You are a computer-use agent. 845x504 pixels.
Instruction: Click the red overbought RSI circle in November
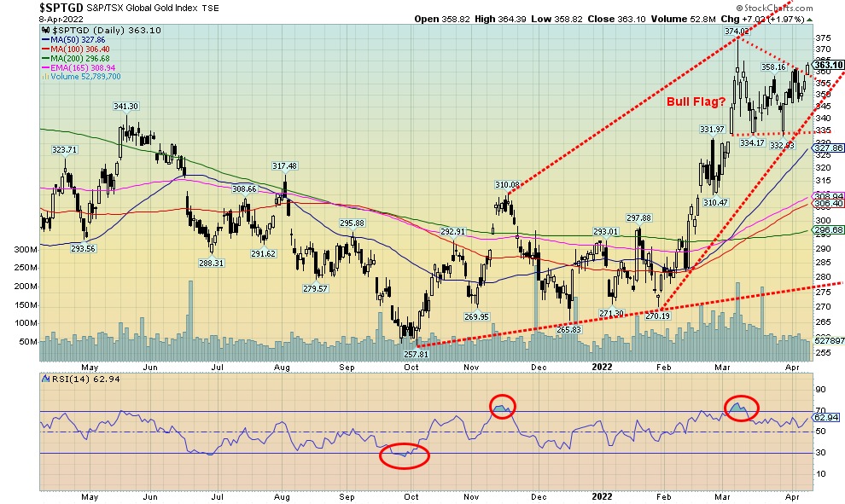[502, 407]
